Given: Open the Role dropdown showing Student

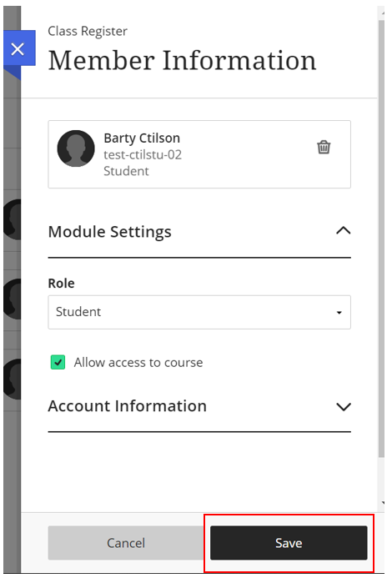Looking at the screenshot, I should click(199, 312).
